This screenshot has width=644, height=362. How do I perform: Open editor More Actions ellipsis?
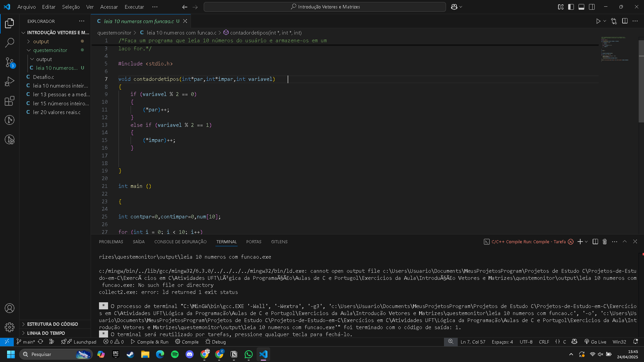click(x=635, y=21)
